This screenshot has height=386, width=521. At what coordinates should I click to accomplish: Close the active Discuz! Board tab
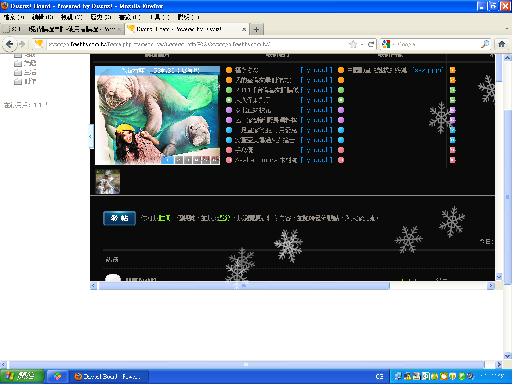pyautogui.click(x=244, y=29)
